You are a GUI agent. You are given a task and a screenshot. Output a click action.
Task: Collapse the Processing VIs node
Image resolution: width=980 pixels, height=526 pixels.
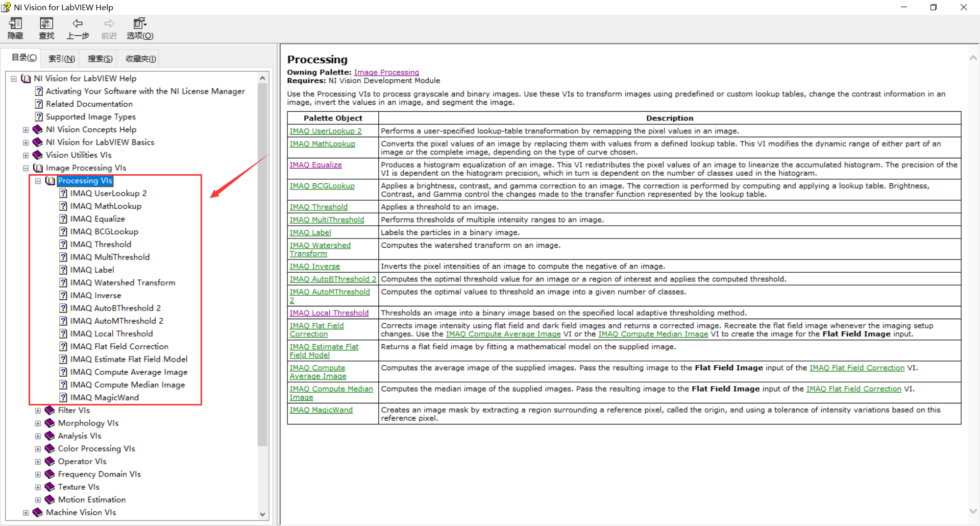pos(38,181)
